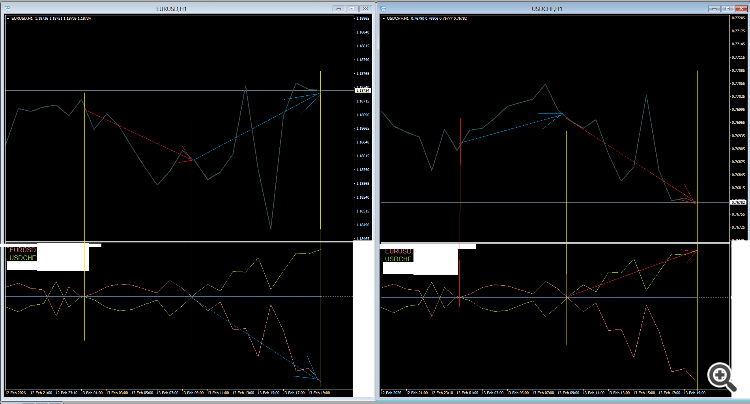Image resolution: width=750 pixels, height=404 pixels.
Task: Click the green USDCHF legend label in USDCHF window
Action: pyautogui.click(x=398, y=259)
